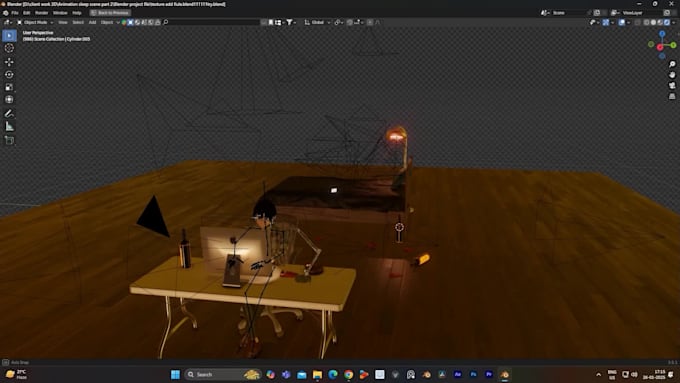
Task: Switch to rendered viewport shading
Action: click(667, 22)
